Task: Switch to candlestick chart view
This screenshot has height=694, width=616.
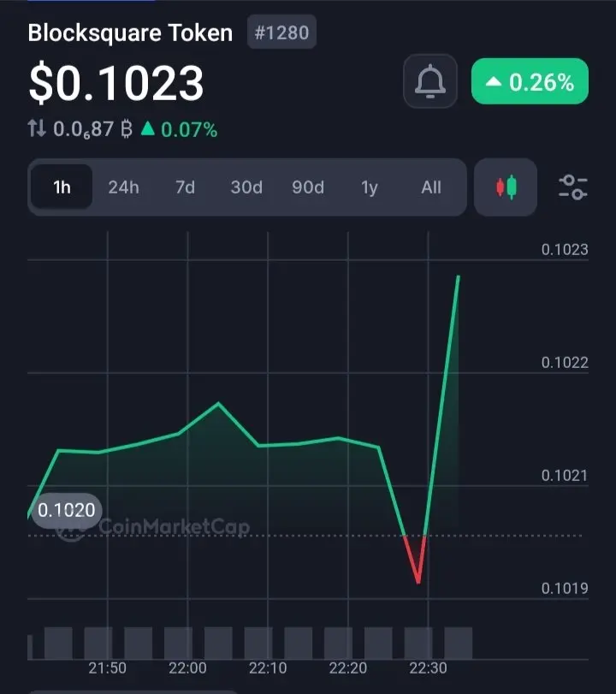Action: pos(506,187)
